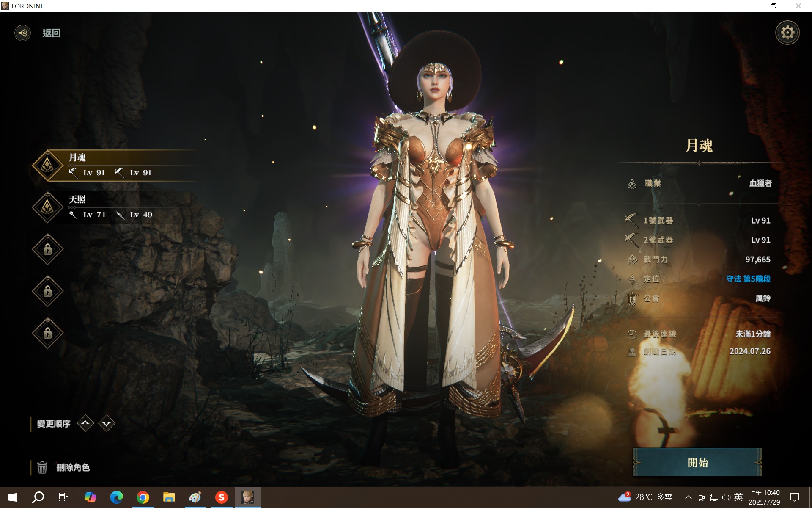This screenshot has width=812, height=508.
Task: Click the back arrow icon next to 返回
Action: tap(22, 33)
